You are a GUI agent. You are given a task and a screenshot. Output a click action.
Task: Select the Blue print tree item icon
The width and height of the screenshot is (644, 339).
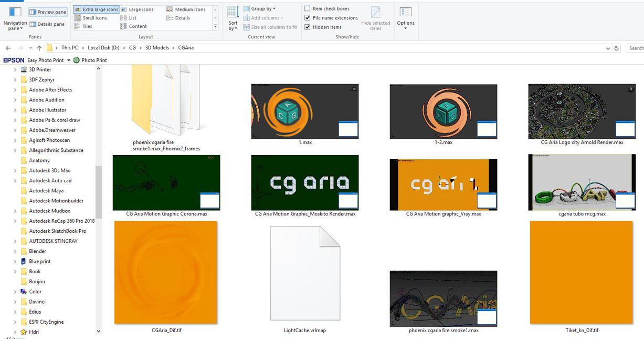point(24,261)
